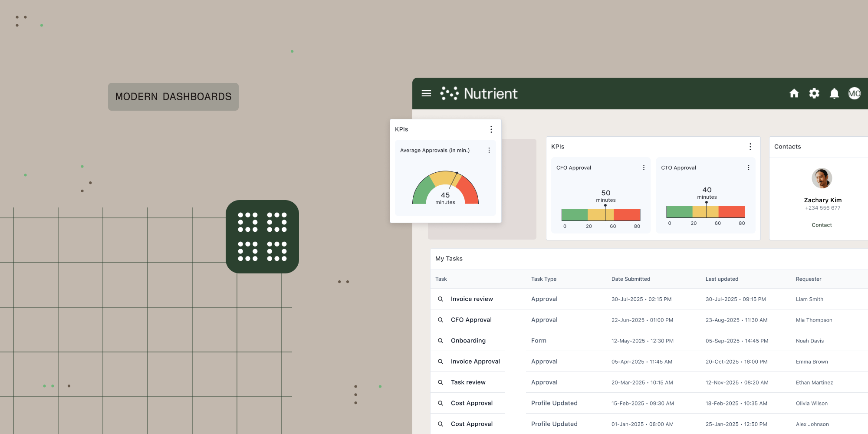Click the MO user avatar icon
Viewport: 868px width, 434px height.
854,93
